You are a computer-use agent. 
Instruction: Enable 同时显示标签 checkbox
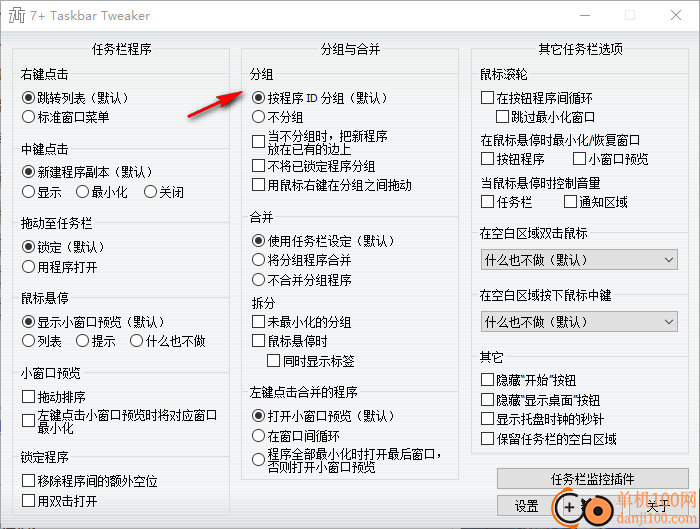(273, 361)
